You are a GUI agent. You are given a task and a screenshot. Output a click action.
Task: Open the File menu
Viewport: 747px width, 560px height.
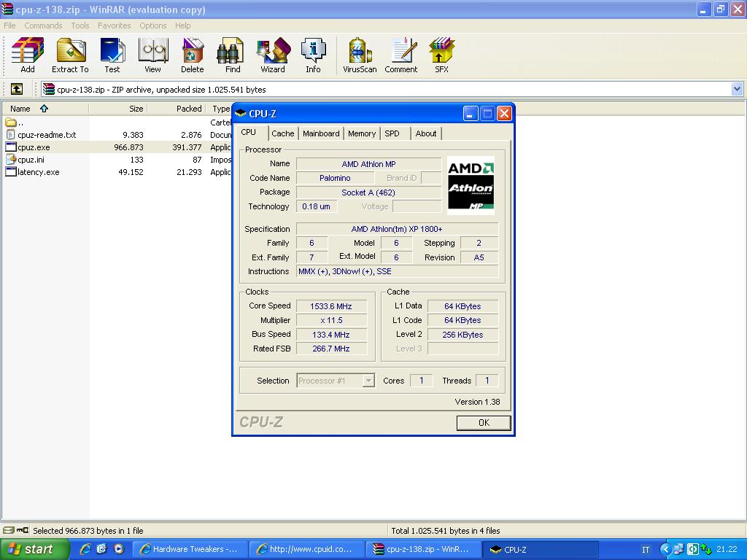click(x=9, y=26)
